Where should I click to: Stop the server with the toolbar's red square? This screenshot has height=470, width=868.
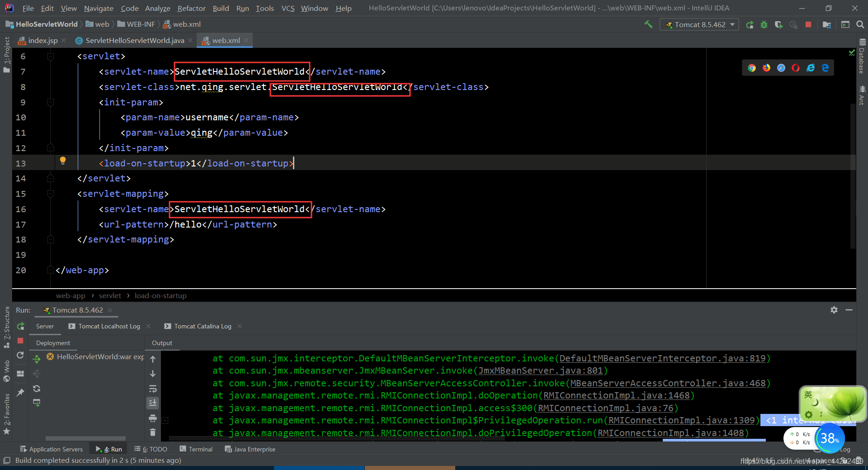tap(808, 24)
